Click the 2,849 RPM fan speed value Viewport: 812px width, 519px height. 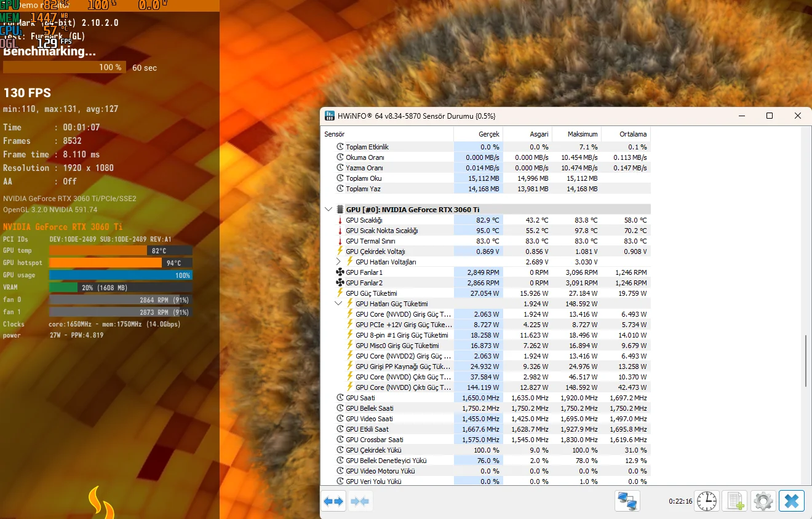483,272
